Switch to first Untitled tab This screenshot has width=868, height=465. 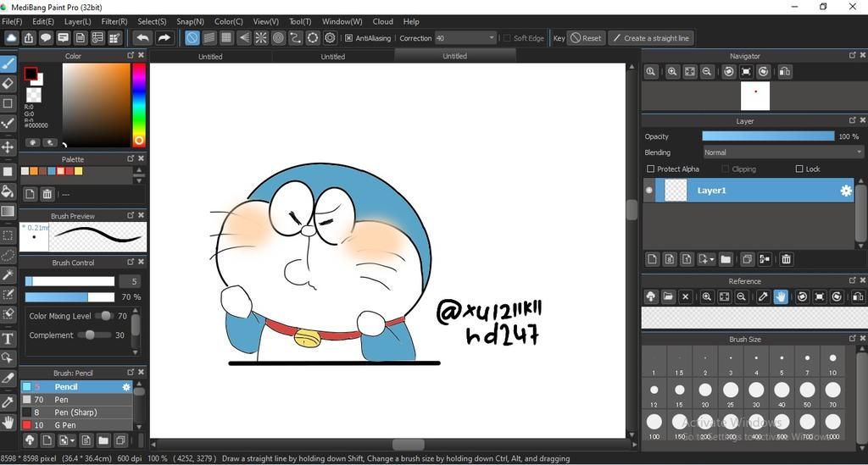210,57
